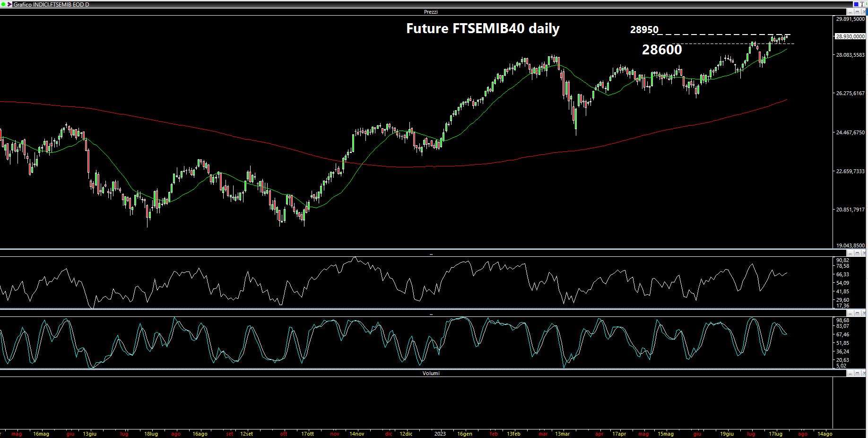Click the stochastic scale value 67,46

click(x=842, y=334)
